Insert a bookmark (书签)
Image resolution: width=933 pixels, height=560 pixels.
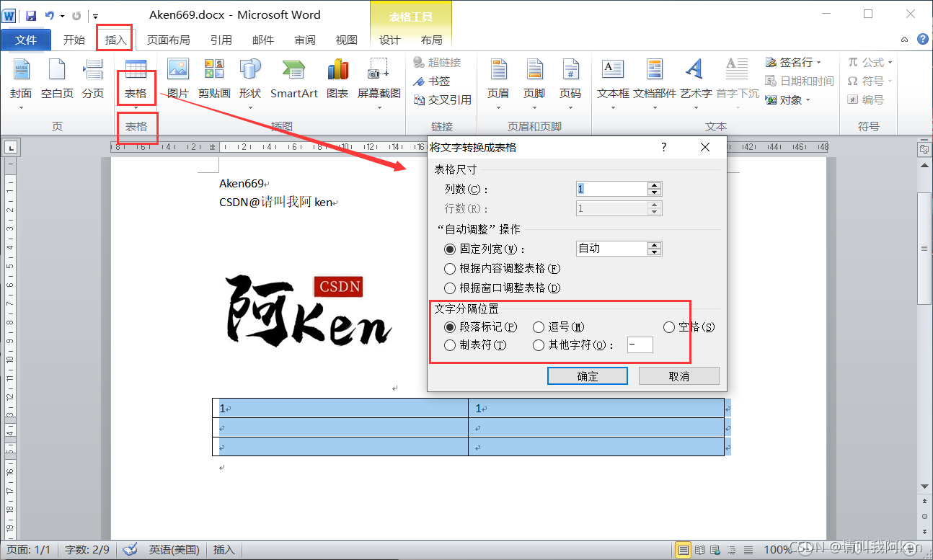pos(432,81)
